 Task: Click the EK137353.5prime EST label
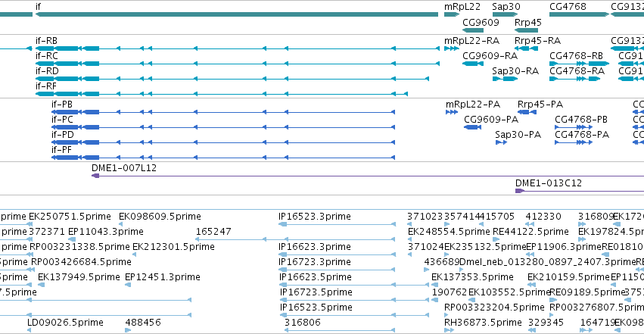click(472, 277)
